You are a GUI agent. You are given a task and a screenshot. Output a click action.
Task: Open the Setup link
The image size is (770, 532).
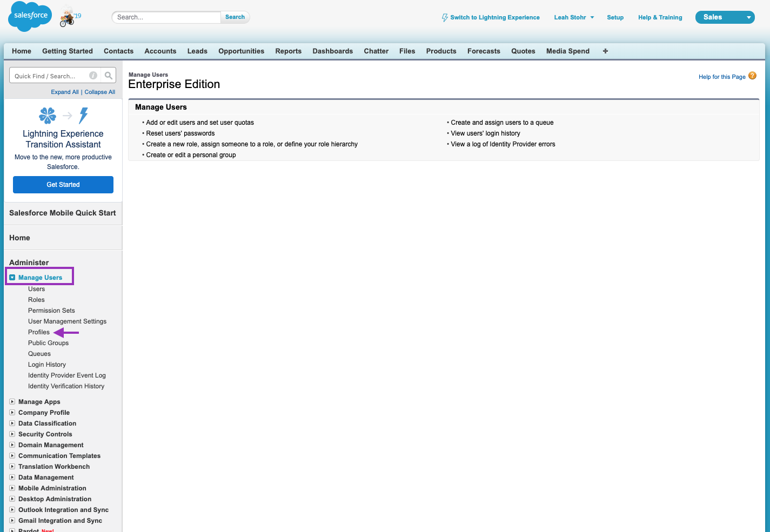click(x=615, y=17)
